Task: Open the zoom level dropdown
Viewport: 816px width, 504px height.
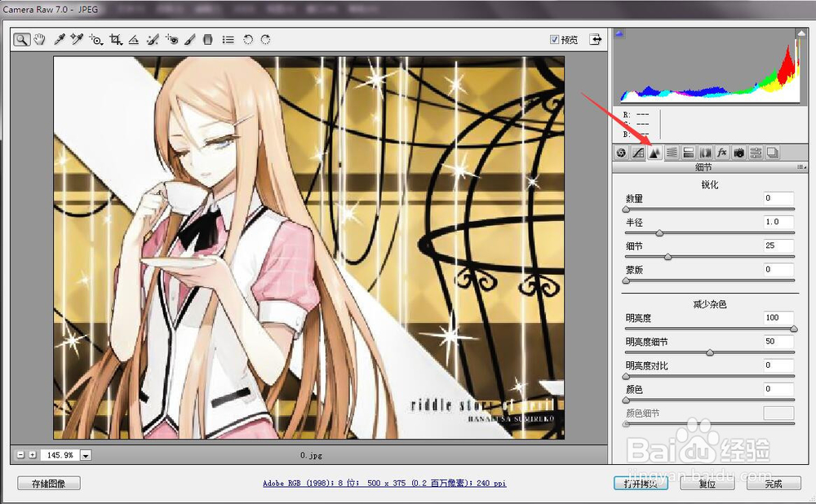Action: point(85,455)
